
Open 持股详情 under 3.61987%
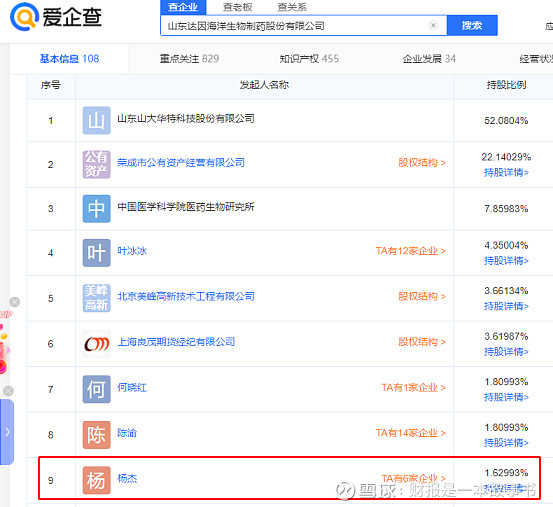coord(506,352)
